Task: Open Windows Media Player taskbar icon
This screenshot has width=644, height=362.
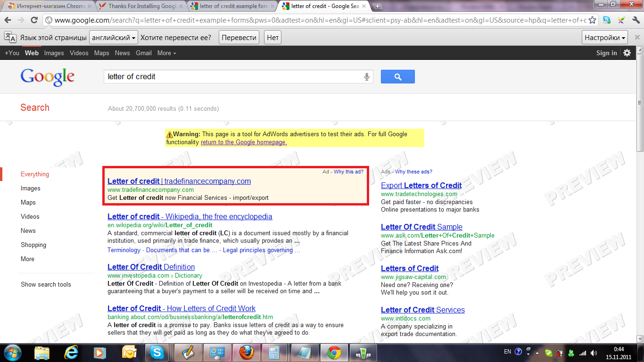Action: coord(100,352)
